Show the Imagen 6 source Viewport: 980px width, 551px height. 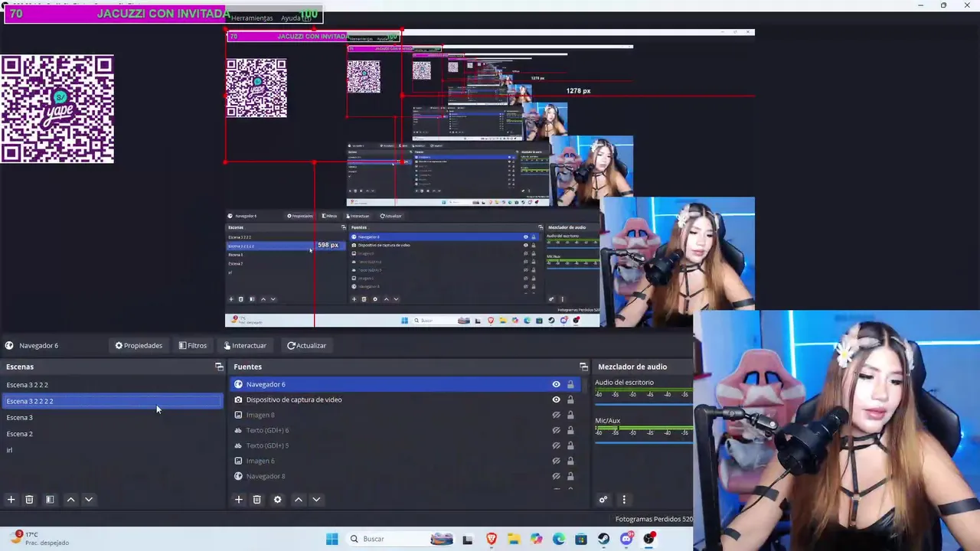point(556,461)
